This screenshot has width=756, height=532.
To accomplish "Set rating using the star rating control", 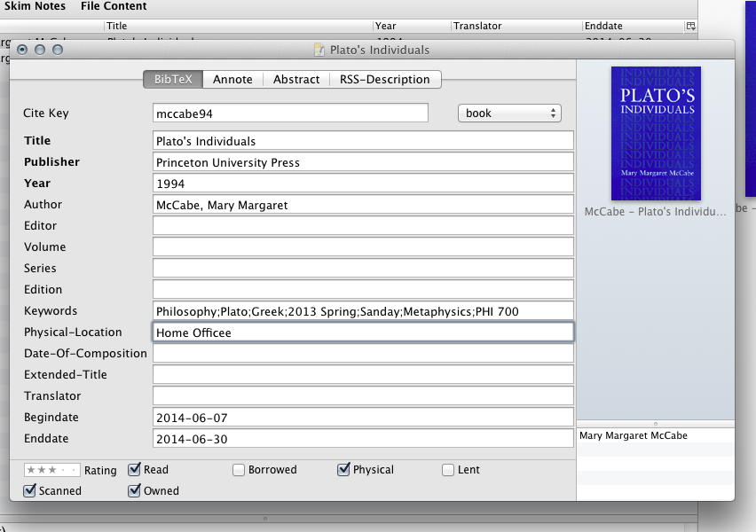I will coord(51,470).
